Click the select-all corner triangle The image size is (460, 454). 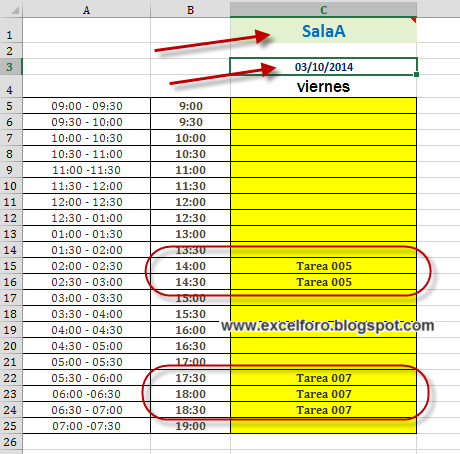15,10
